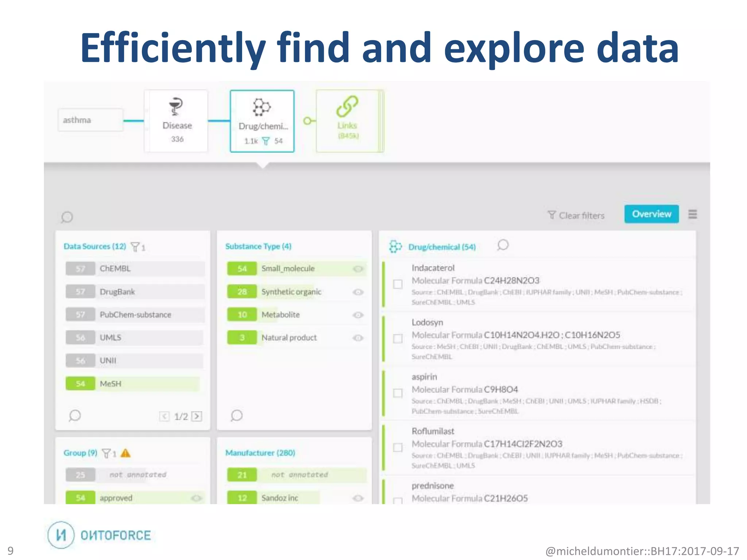Select the ChEMBL data source row
Viewport: 747px width, 560px height.
[x=135, y=269]
